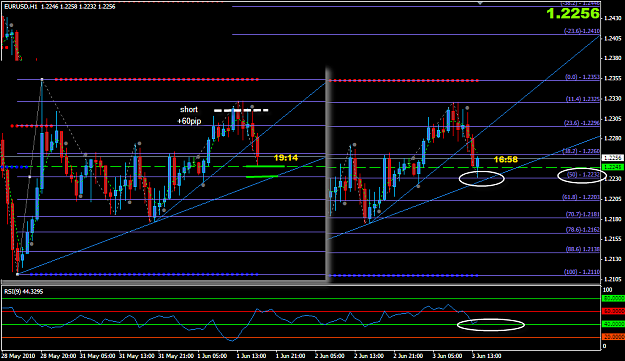Click the 'short' annotation text
Image resolution: width=625 pixels, height=361 pixels.
[189, 110]
